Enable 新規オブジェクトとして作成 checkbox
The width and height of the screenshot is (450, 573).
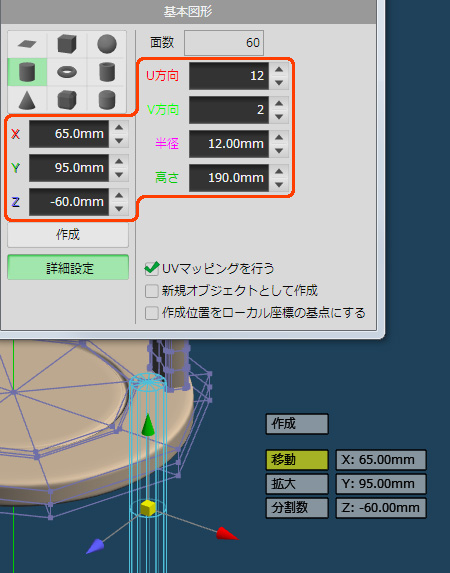pos(152,291)
